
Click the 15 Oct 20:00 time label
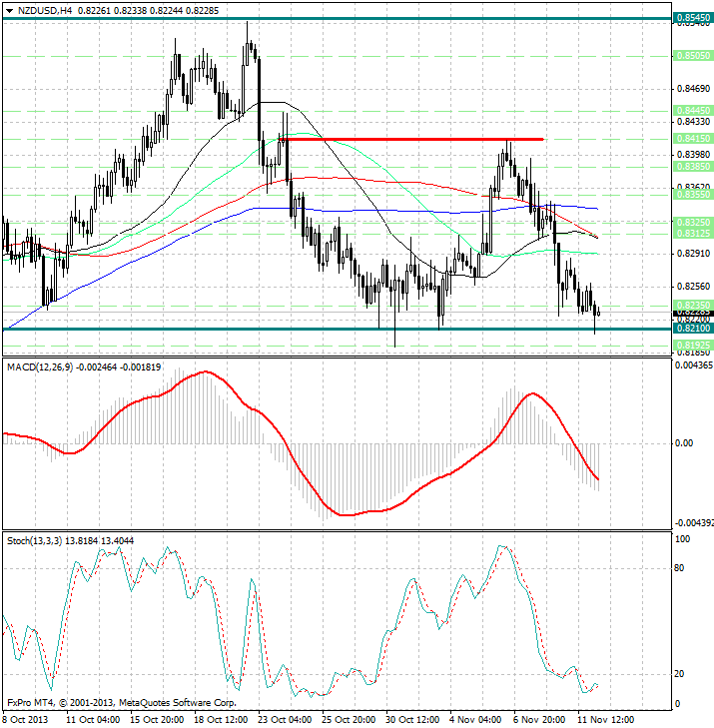click(x=157, y=720)
